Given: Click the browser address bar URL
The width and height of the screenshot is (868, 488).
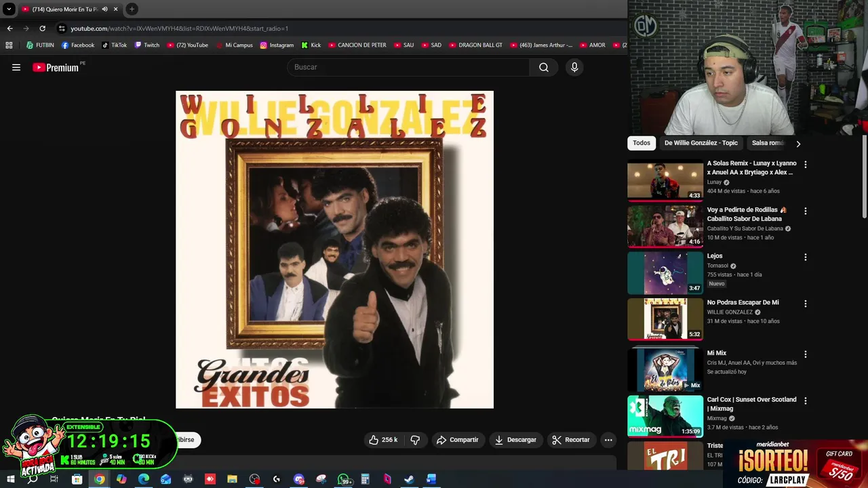Looking at the screenshot, I should coord(179,28).
